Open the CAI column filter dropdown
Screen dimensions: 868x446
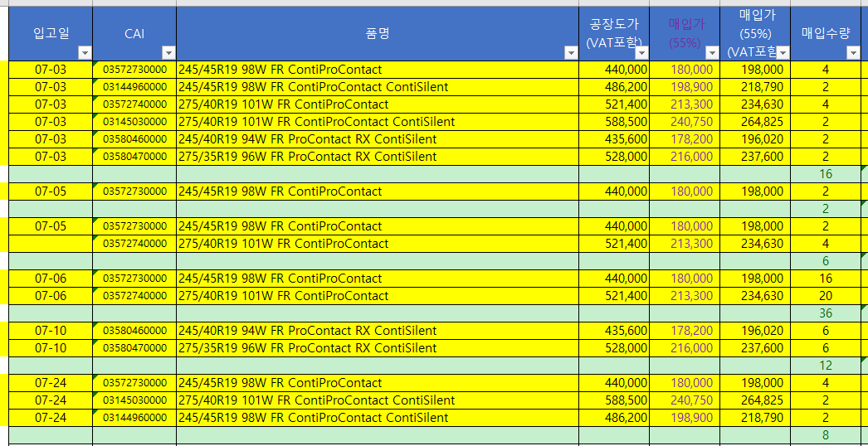point(168,53)
